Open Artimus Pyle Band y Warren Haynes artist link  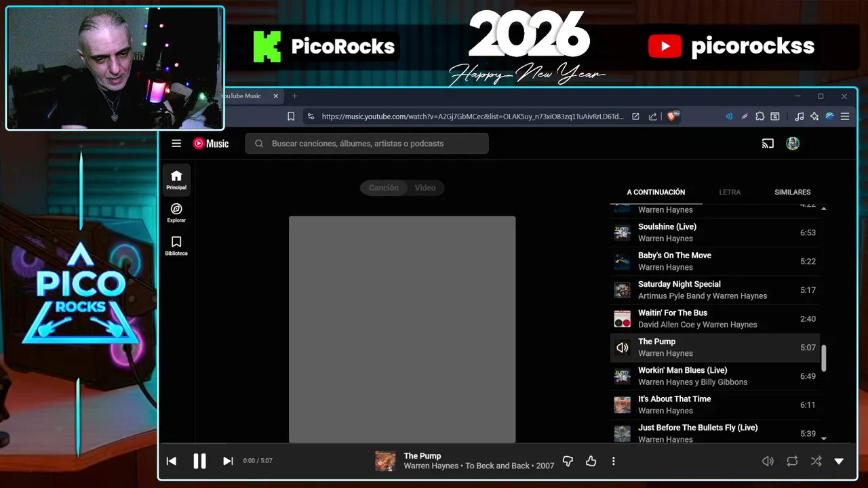pos(703,296)
